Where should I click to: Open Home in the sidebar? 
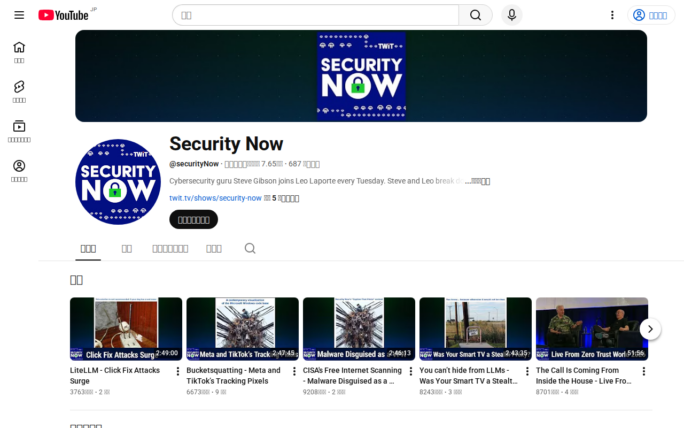tap(19, 52)
